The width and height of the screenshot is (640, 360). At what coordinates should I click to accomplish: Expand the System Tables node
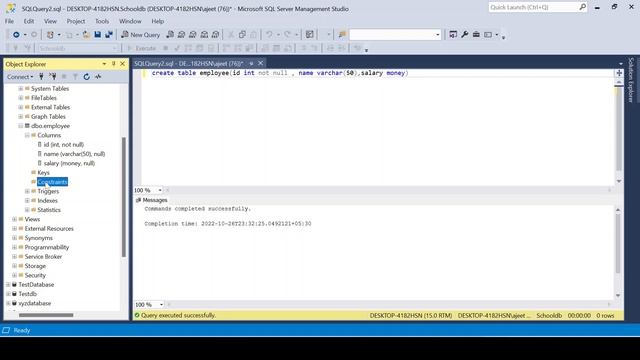tap(21, 89)
